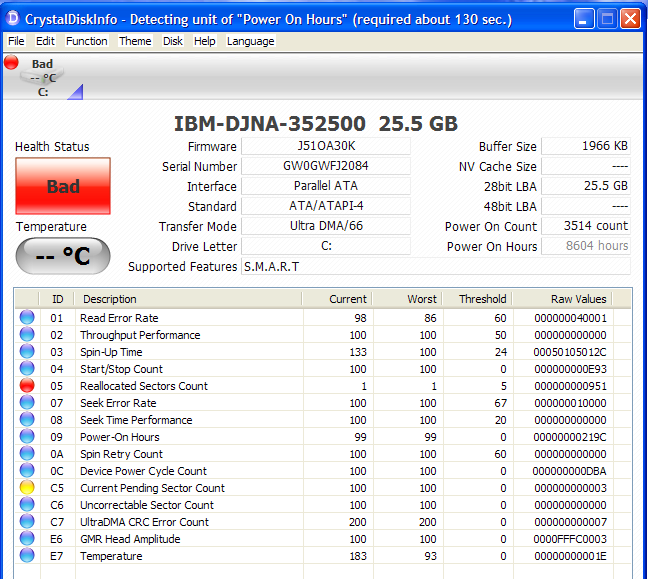Viewport: 648px width, 579px height.
Task: Open the Theme menu
Action: (135, 41)
